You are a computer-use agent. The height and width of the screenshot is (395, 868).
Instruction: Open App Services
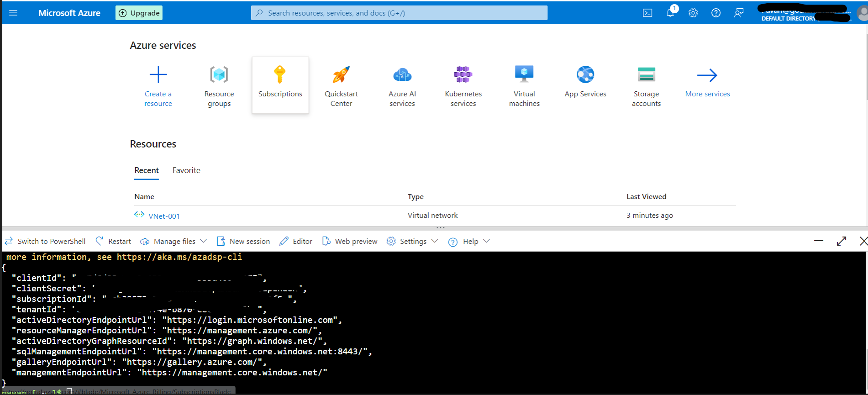tap(585, 81)
